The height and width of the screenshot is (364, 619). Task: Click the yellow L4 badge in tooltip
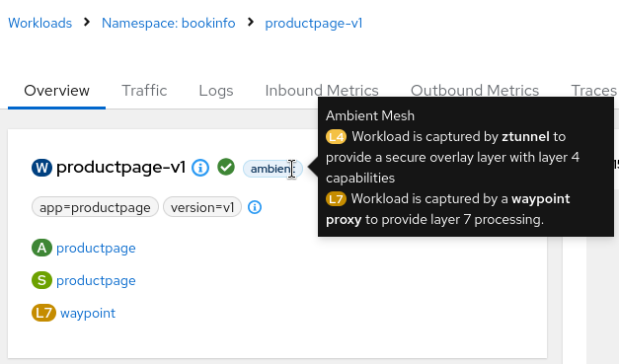(336, 137)
